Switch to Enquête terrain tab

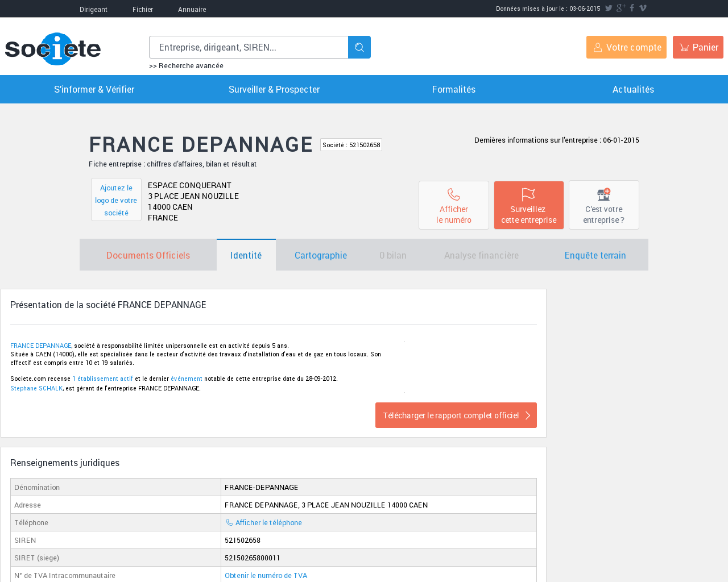(x=595, y=255)
